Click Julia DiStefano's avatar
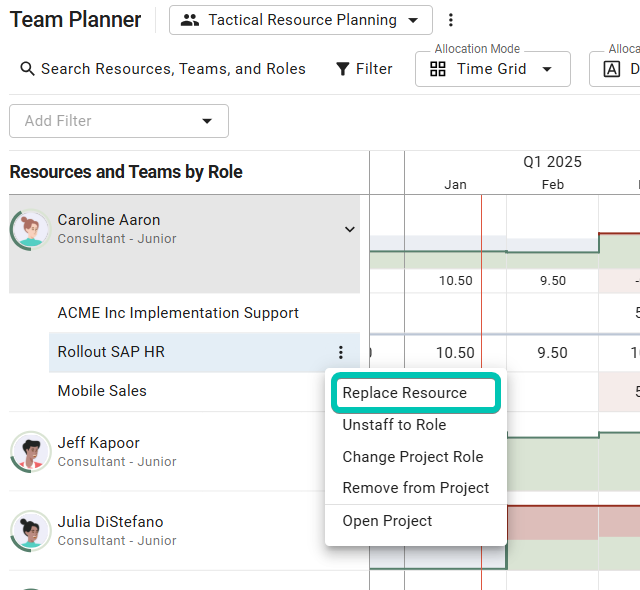 click(31, 531)
